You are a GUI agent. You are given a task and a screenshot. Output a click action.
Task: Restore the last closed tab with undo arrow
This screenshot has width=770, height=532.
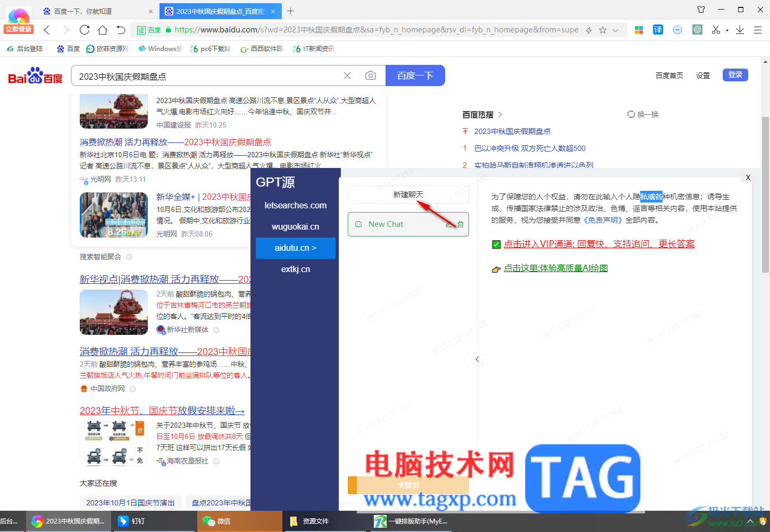coord(121,30)
